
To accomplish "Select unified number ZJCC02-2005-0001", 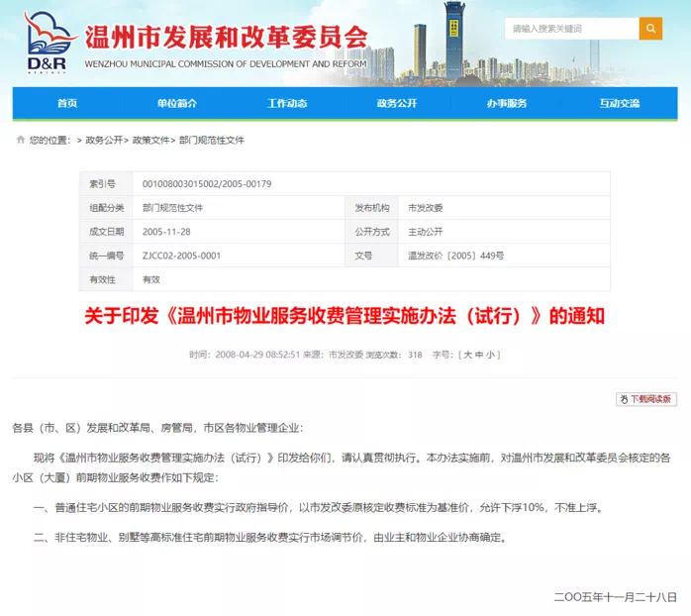I will [181, 256].
